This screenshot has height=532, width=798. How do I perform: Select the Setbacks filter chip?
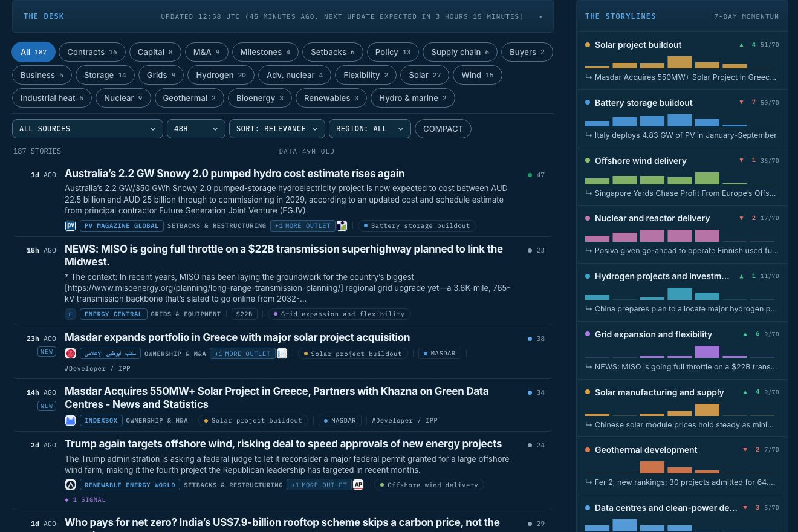332,52
